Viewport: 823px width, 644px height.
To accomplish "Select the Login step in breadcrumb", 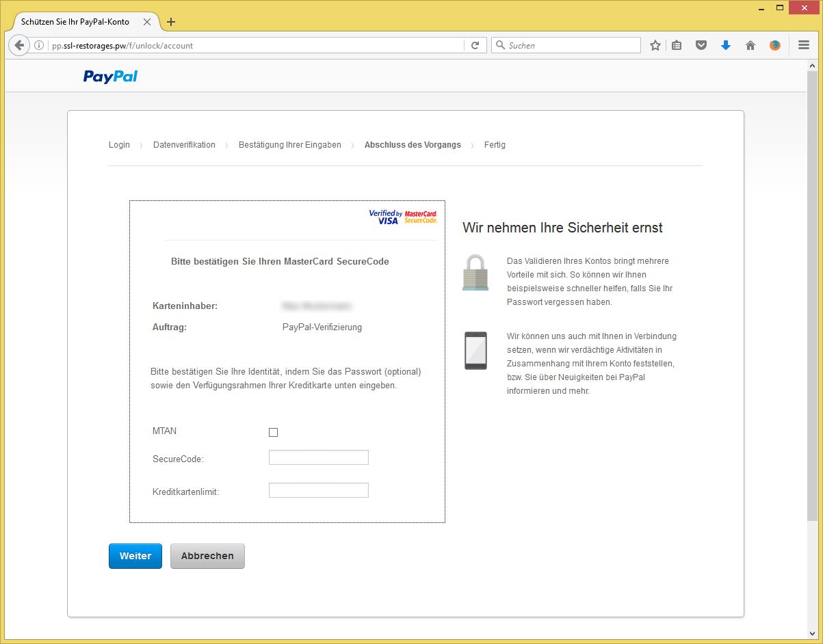I will pos(119,145).
